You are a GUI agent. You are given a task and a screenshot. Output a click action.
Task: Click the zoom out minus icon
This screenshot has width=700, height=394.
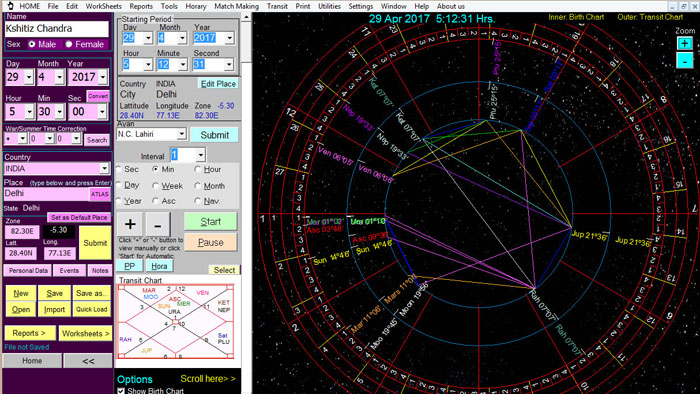click(x=684, y=61)
